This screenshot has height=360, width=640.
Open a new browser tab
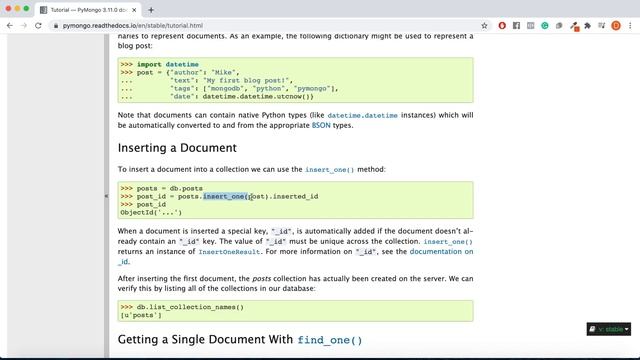pyautogui.click(x=151, y=10)
